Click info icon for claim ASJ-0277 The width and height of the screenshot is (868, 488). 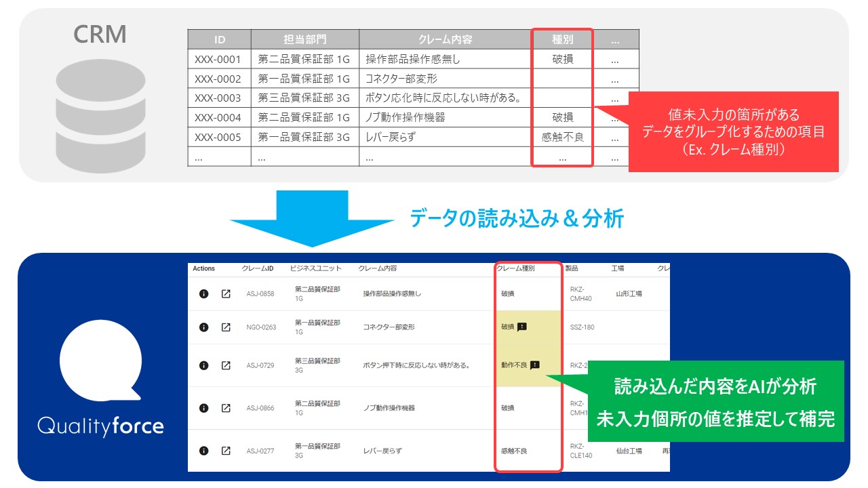pos(203,450)
